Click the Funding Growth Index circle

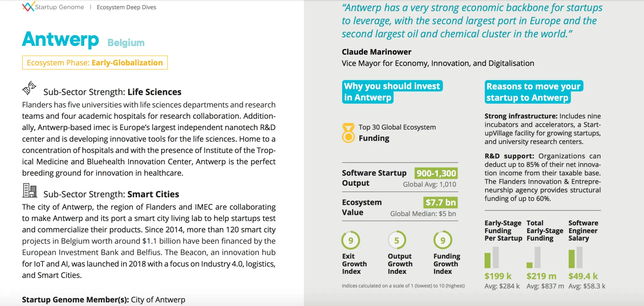(443, 240)
